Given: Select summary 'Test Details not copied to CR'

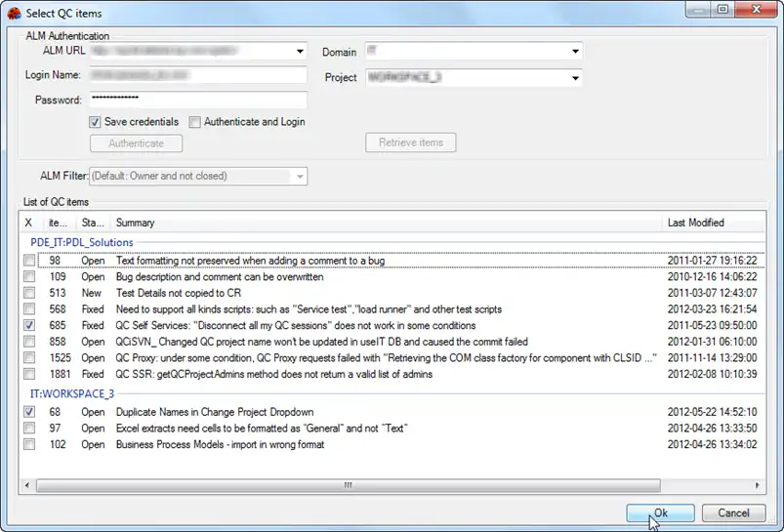Looking at the screenshot, I should 179,293.
